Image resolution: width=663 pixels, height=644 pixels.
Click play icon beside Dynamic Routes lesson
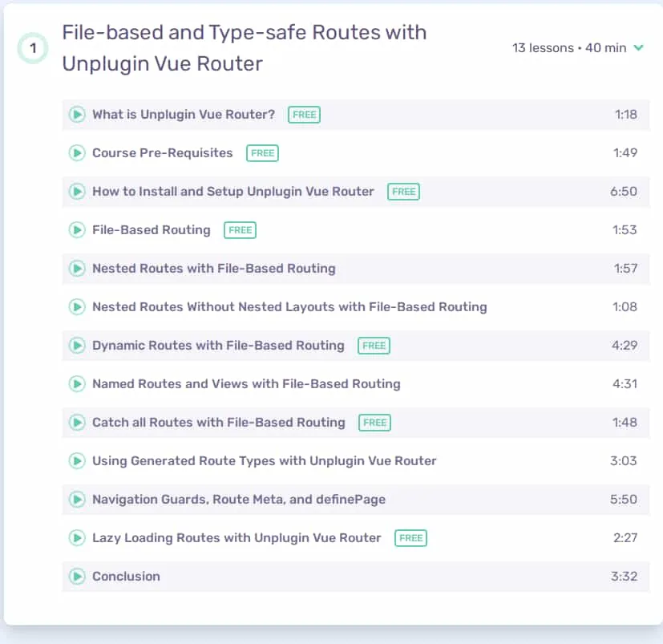coord(77,346)
